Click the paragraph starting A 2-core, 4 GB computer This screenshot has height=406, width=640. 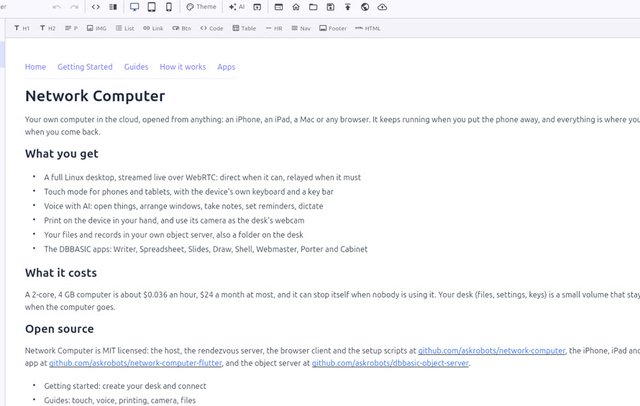point(332,301)
